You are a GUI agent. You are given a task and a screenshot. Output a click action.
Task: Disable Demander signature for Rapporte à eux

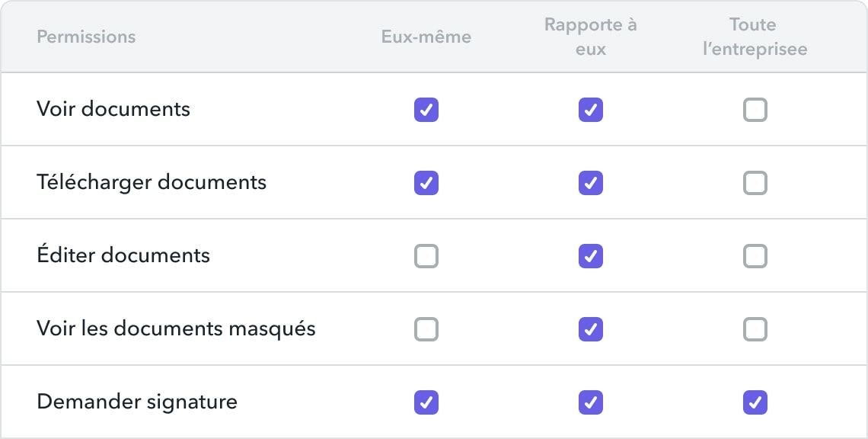[591, 402]
